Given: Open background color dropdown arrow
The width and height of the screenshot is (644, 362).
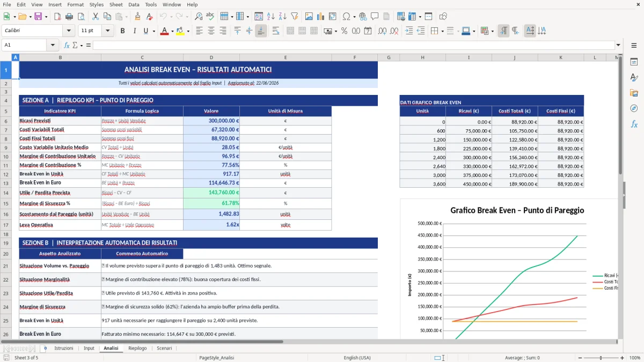Looking at the screenshot, I should coord(187,31).
